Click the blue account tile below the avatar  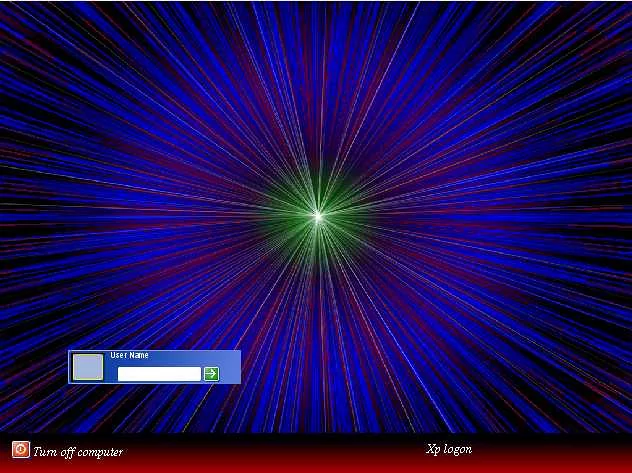pyautogui.click(x=88, y=383)
